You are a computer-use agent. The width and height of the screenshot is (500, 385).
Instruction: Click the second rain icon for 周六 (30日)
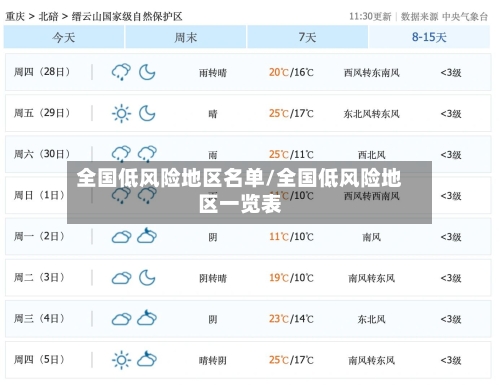click(x=147, y=154)
